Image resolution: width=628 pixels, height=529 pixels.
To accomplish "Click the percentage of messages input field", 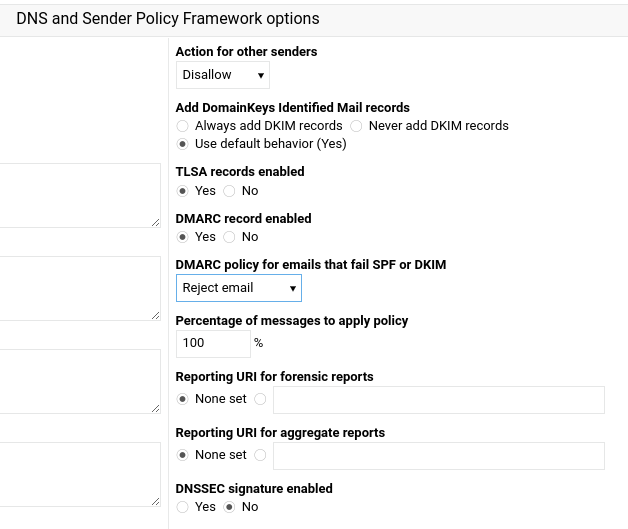I will point(213,344).
